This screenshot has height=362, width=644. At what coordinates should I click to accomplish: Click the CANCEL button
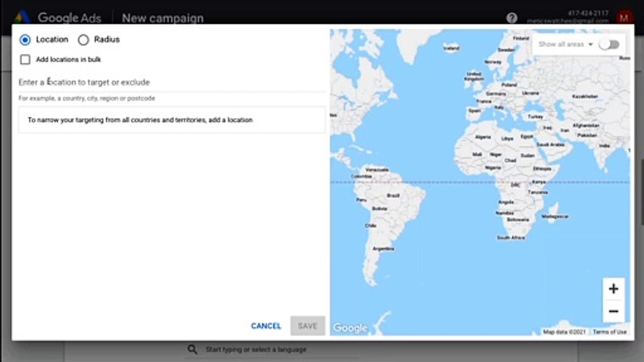pos(266,326)
